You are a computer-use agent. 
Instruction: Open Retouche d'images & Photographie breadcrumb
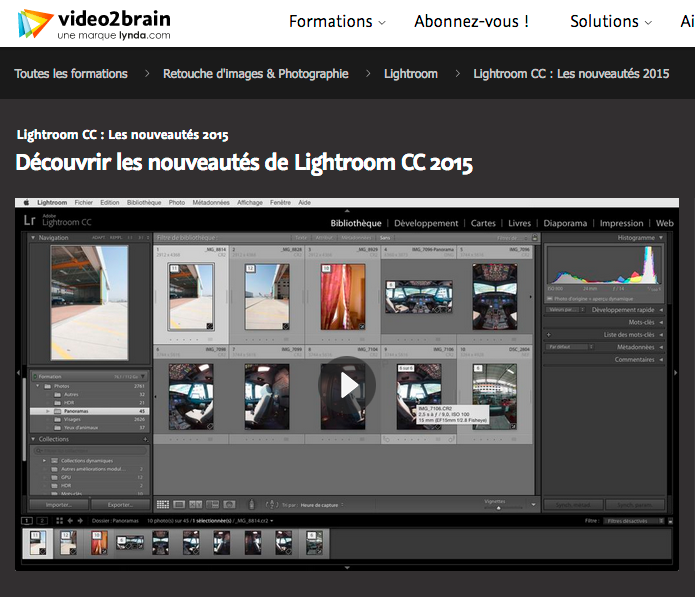tap(256, 74)
